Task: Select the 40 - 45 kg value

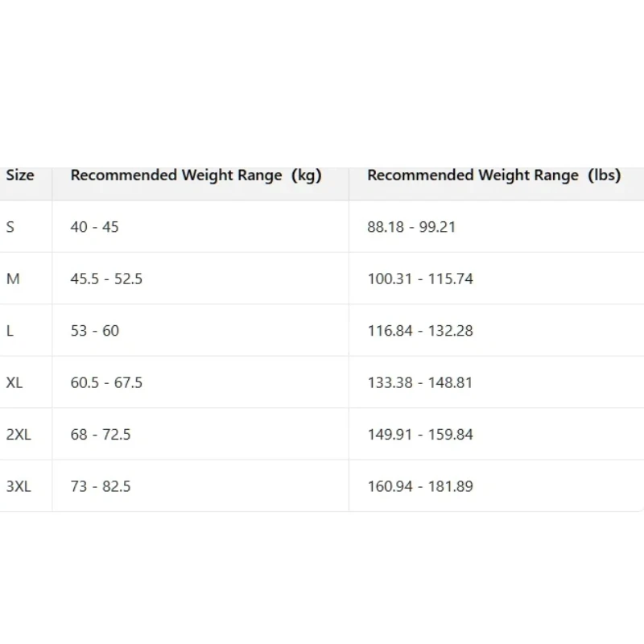Action: (x=94, y=227)
